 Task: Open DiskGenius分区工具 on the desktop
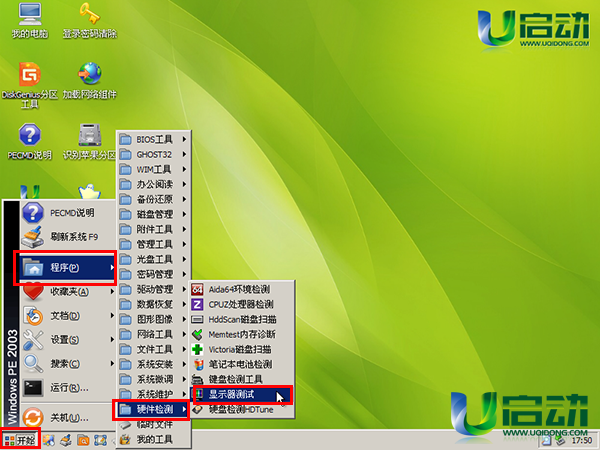[30, 85]
